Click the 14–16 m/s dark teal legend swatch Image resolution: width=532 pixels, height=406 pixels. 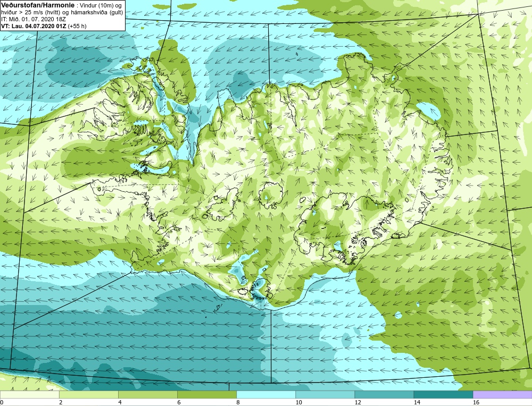tap(443, 395)
